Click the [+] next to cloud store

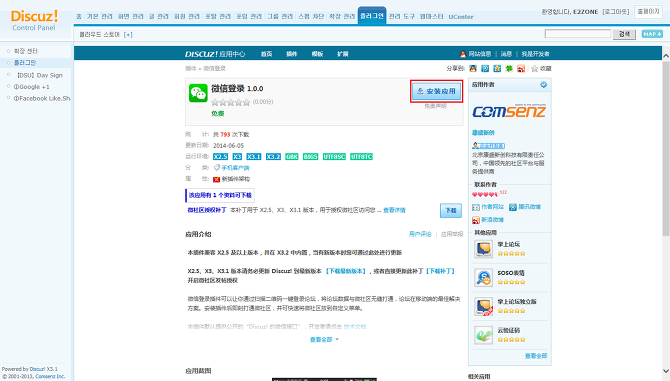click(x=128, y=35)
